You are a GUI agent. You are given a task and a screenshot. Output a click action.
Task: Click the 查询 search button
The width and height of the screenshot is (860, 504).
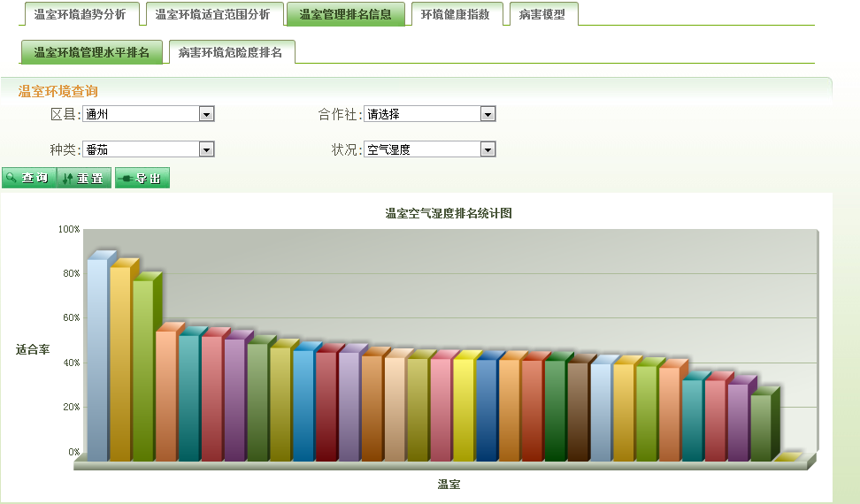[x=28, y=179]
